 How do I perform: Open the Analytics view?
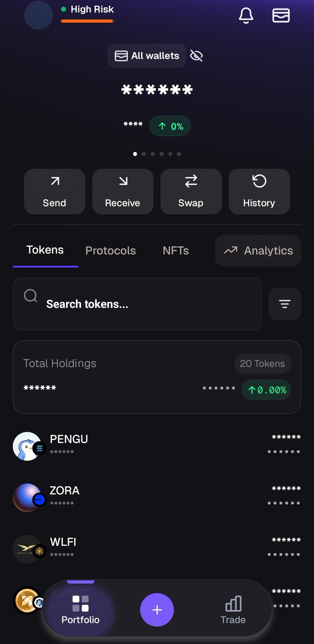[x=258, y=251]
